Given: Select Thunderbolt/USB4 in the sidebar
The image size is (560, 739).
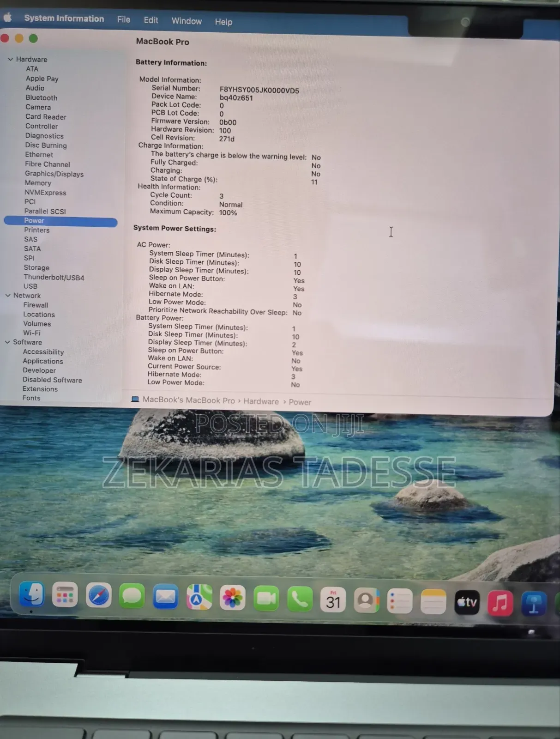Looking at the screenshot, I should (x=54, y=278).
